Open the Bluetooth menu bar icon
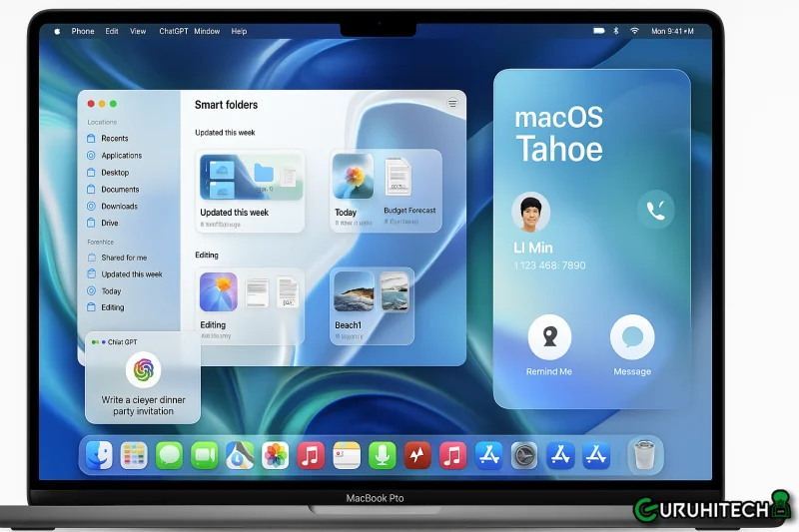The image size is (799, 532). pyautogui.click(x=615, y=31)
